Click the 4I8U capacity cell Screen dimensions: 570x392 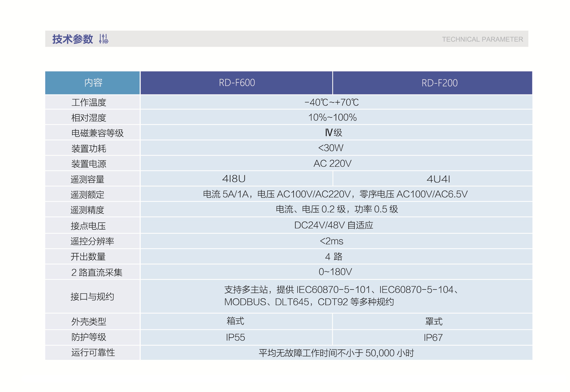pos(234,179)
